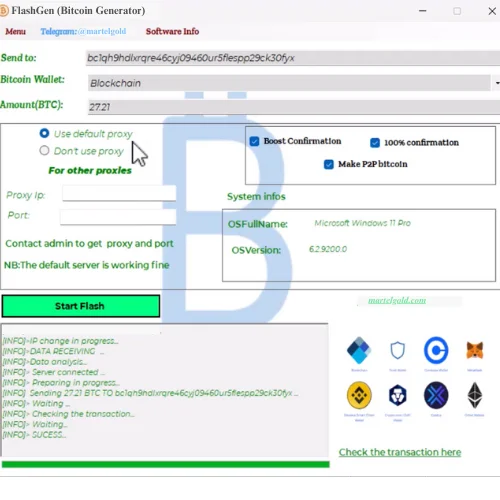Image resolution: width=500 pixels, height=500 pixels.
Task: Select the Use default proxy radio button
Action: [x=44, y=133]
